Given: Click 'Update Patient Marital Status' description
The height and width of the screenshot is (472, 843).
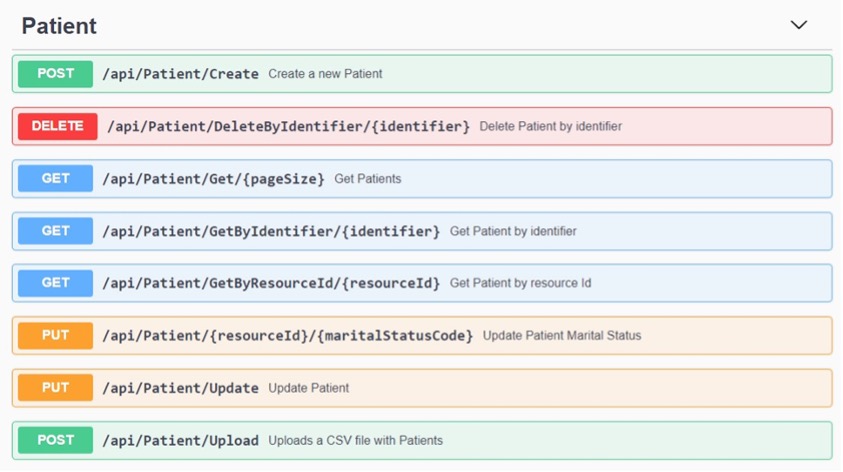Looking at the screenshot, I should [x=562, y=335].
